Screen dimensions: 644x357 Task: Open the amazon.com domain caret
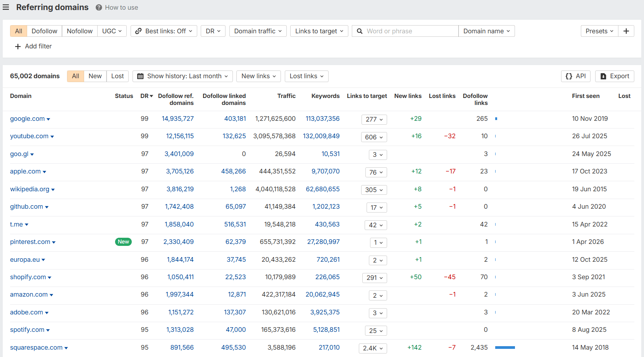[x=52, y=295]
